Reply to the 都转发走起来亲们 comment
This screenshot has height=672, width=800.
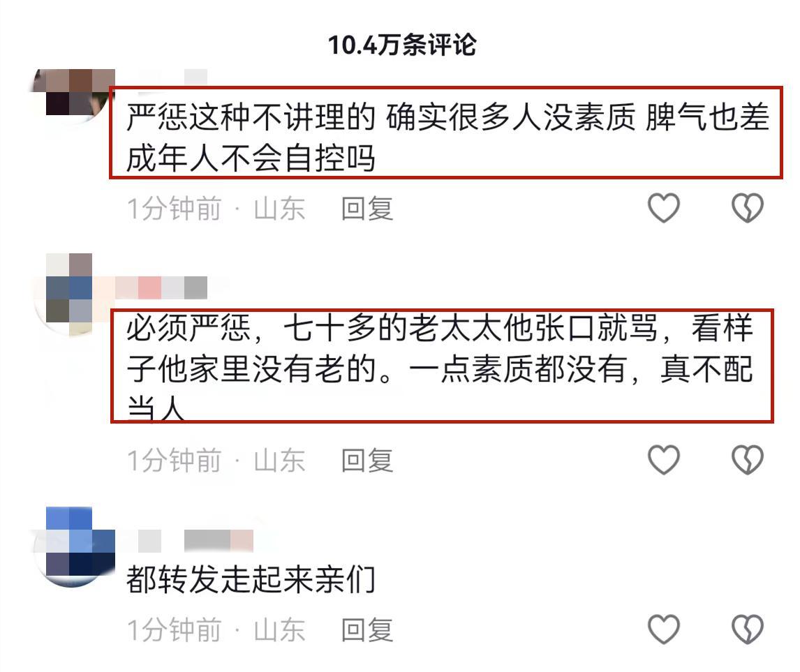point(366,630)
